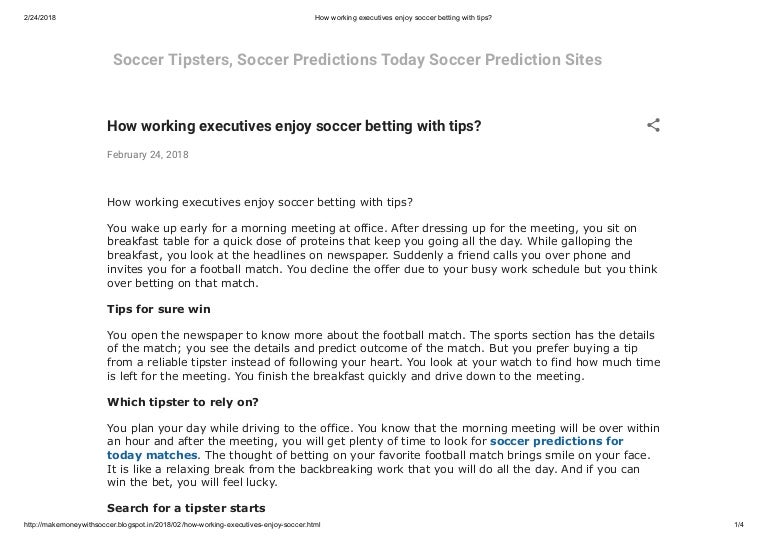Image resolution: width=768 pixels, height=543 pixels.
Task: Open the 'soccer predictions for' hyperlink
Action: (x=557, y=440)
